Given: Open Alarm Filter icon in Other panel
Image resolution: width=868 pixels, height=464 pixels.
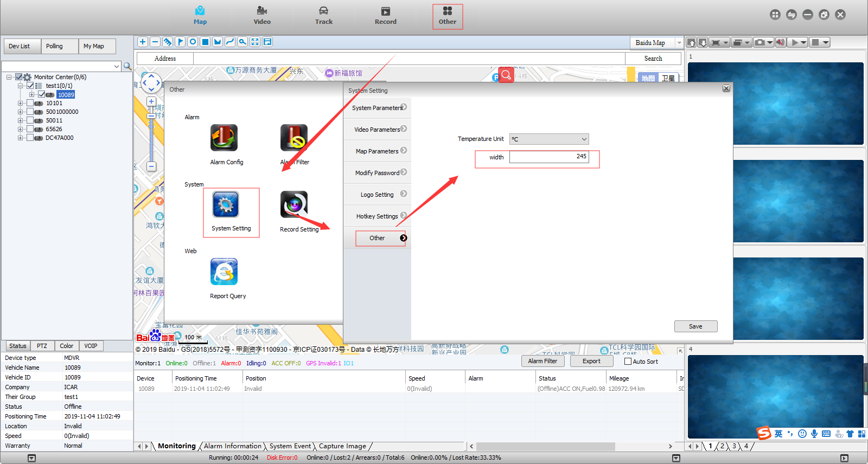Looking at the screenshot, I should (x=294, y=138).
